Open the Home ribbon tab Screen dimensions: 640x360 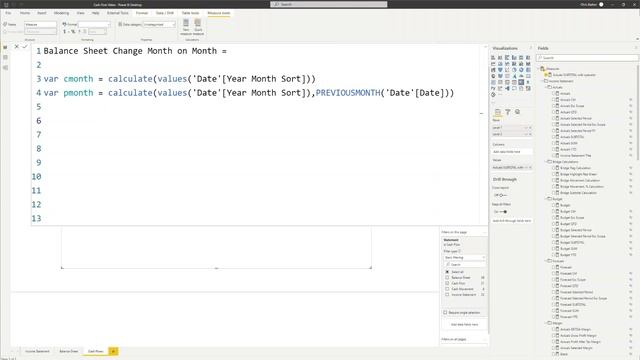click(x=25, y=13)
